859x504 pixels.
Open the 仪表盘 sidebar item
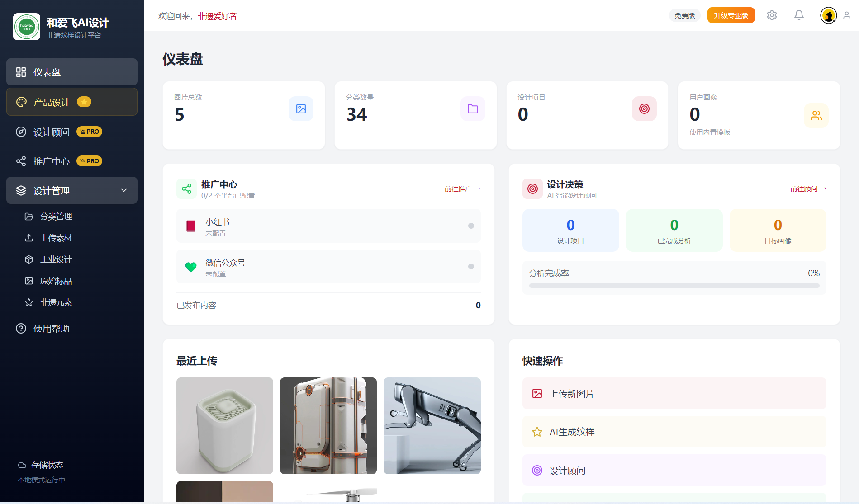72,72
